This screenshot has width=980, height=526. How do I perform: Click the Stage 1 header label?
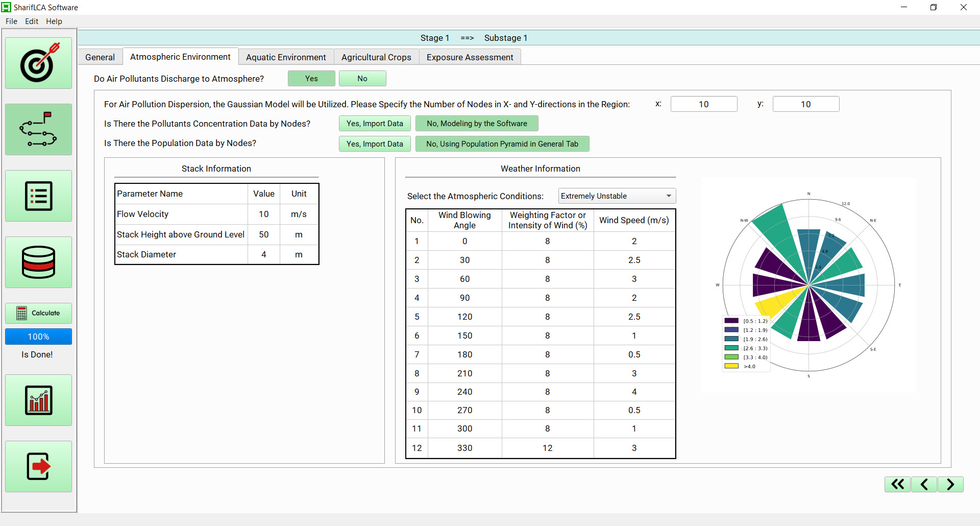pyautogui.click(x=435, y=38)
